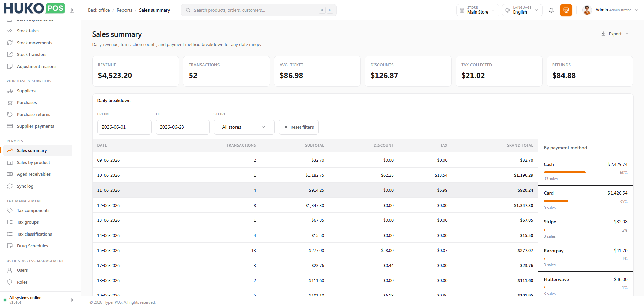Open notifications bell
This screenshot has width=644, height=308.
tap(551, 10)
